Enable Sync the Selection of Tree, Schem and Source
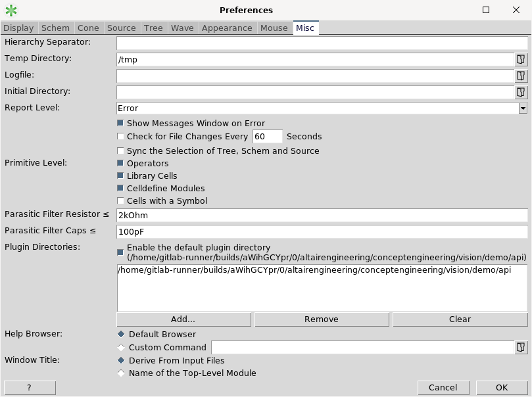This screenshot has width=532, height=397. (x=120, y=151)
